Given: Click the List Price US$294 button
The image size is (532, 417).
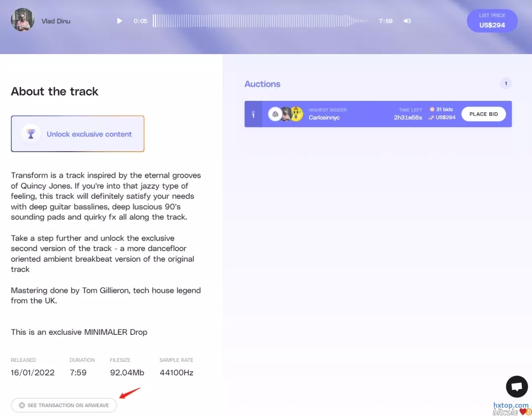Looking at the screenshot, I should [x=492, y=21].
